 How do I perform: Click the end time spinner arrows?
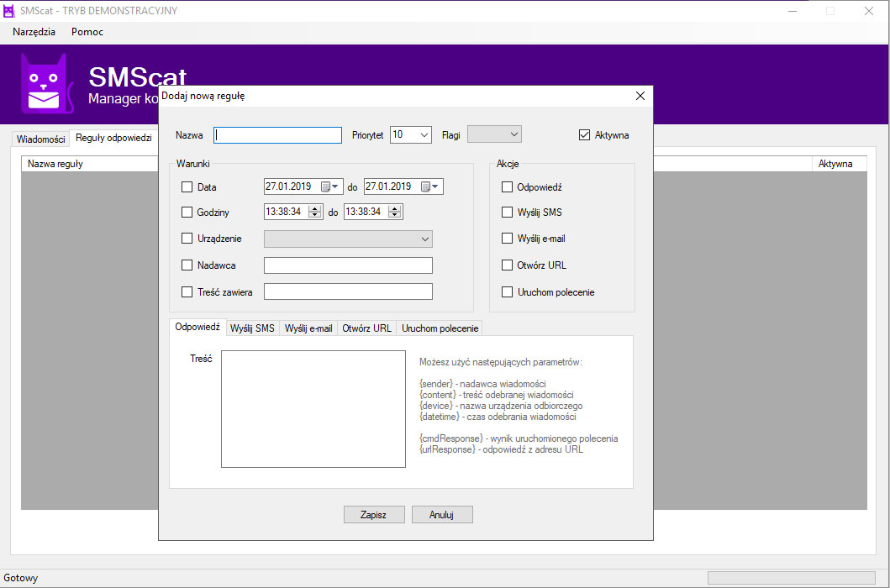click(394, 213)
